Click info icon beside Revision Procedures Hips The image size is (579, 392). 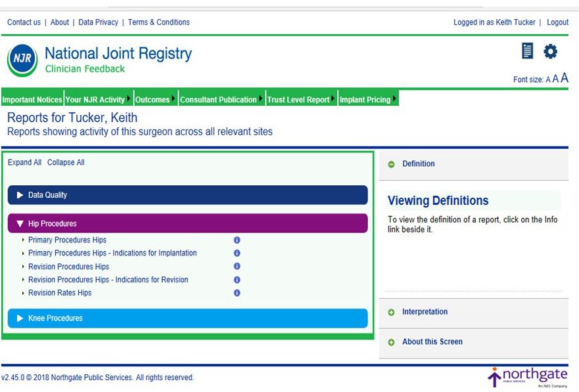pyautogui.click(x=237, y=267)
